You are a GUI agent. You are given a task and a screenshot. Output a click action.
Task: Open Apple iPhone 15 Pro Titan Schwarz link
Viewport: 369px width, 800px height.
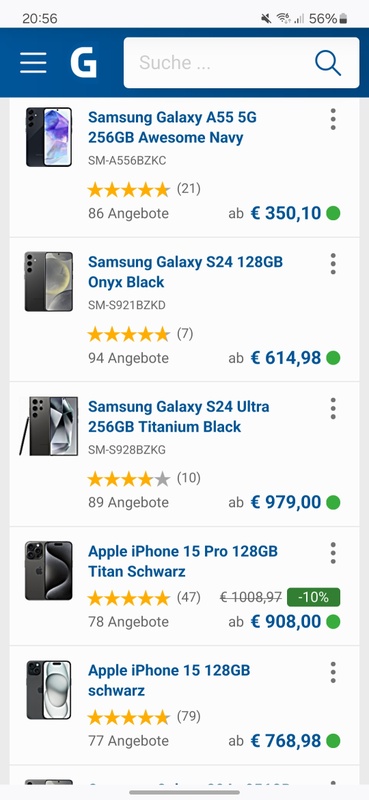coord(183,561)
